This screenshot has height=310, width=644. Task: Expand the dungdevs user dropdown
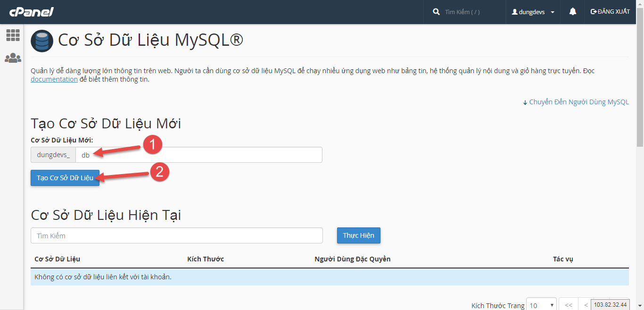(533, 12)
